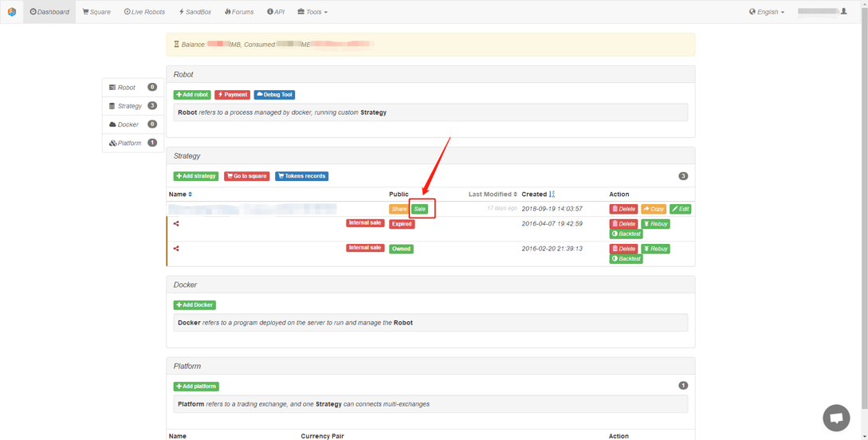Edit the strategy created 2018-09-19
Screen dimensions: 868x440
[681, 209]
